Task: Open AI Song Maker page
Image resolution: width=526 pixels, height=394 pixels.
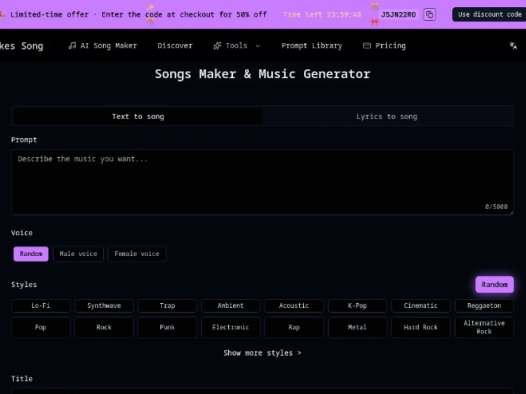Action: coord(103,46)
